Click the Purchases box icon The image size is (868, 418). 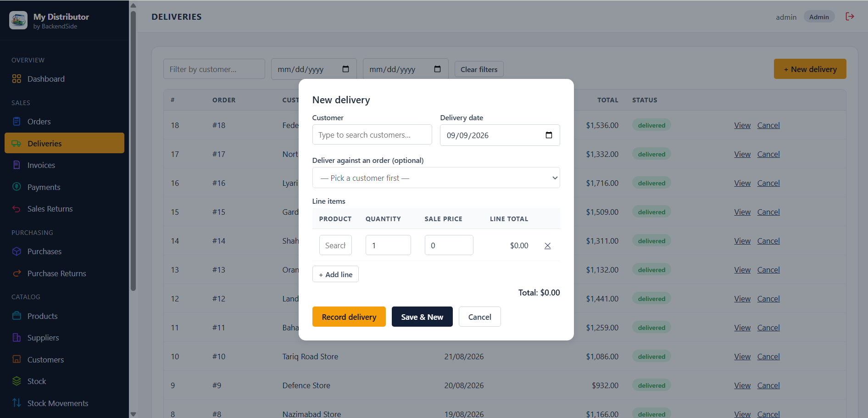[x=17, y=251]
